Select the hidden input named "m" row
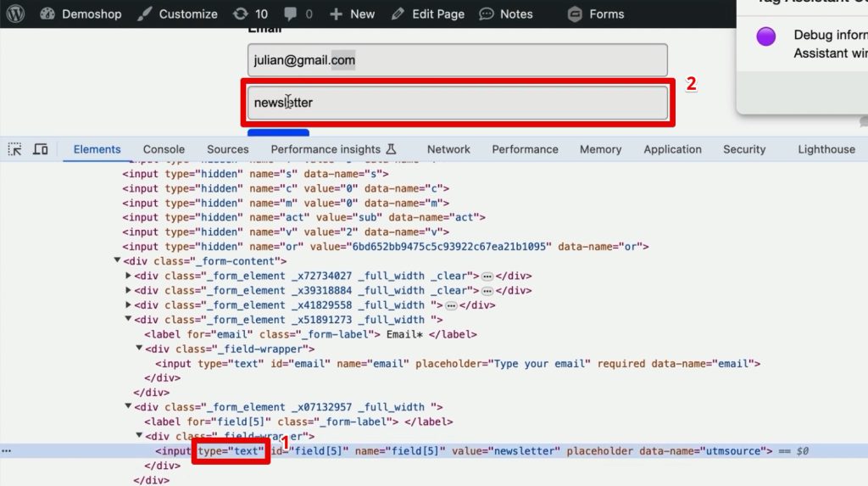 286,203
